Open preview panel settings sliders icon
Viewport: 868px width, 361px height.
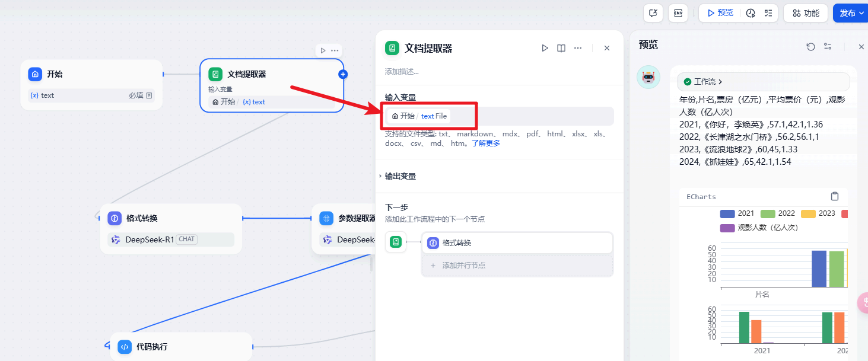tap(828, 47)
